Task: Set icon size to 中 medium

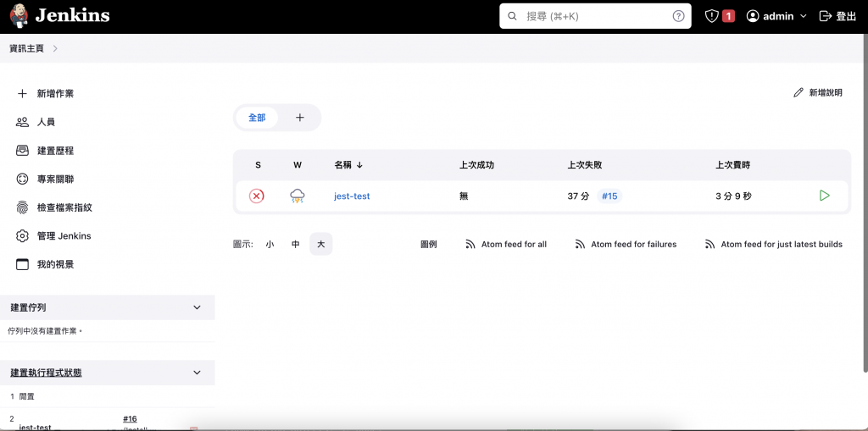Action: click(296, 244)
